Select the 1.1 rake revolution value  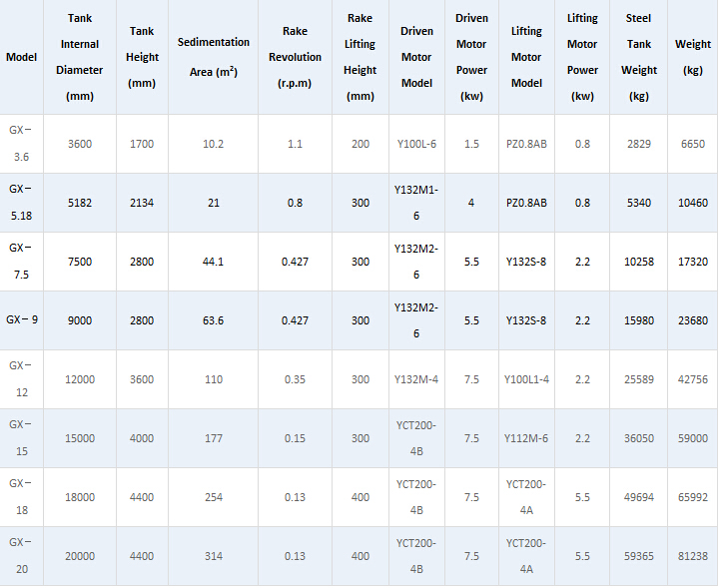295,144
